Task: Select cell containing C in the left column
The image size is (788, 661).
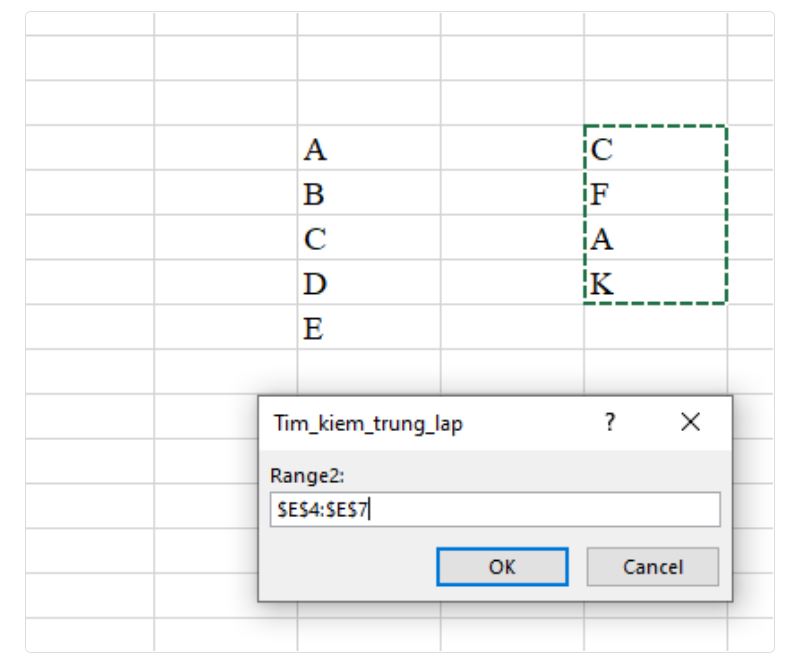Action: pyautogui.click(x=368, y=238)
